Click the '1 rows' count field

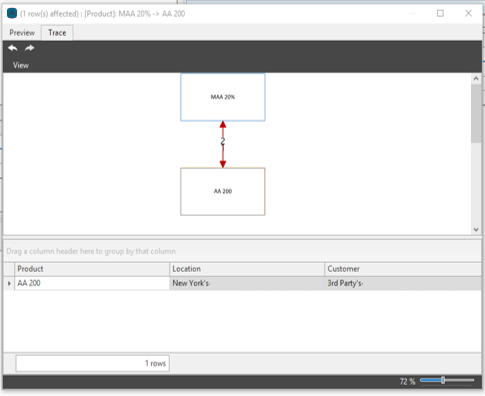click(x=92, y=363)
